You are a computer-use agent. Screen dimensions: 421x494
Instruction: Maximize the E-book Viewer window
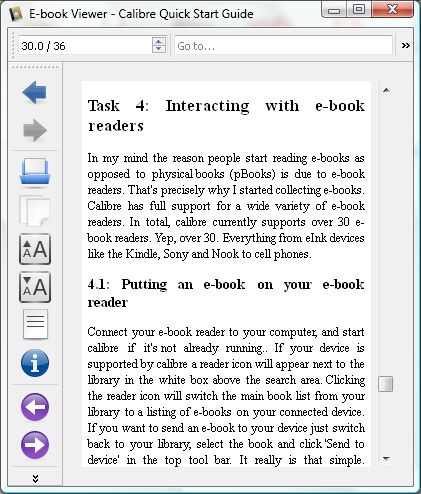(x=359, y=10)
